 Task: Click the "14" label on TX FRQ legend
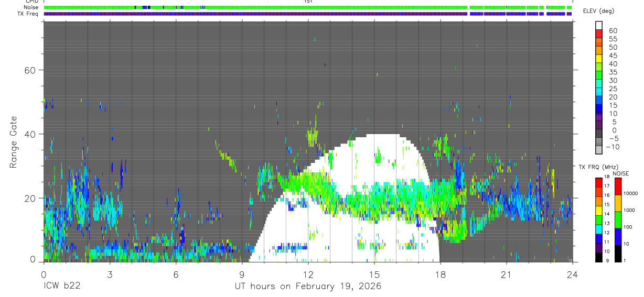click(x=607, y=214)
